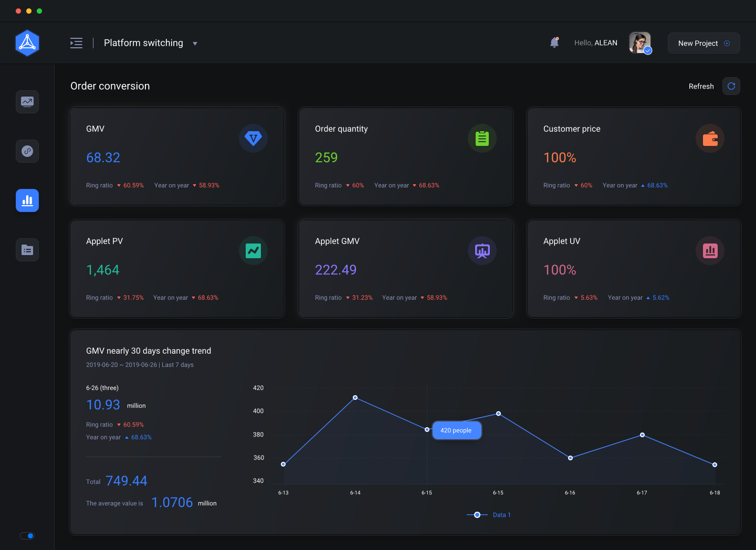Click the macOS red close dot
Image resolution: width=756 pixels, height=550 pixels.
(x=18, y=11)
